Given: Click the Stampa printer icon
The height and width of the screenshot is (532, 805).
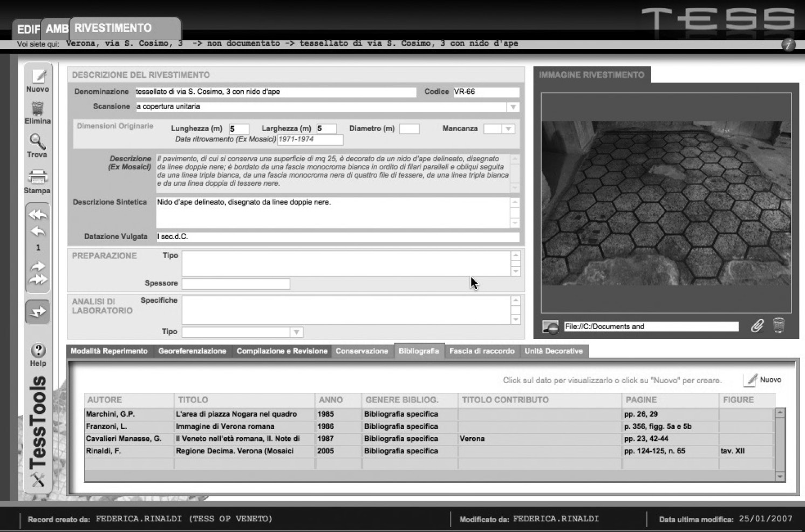Looking at the screenshot, I should 37,176.
